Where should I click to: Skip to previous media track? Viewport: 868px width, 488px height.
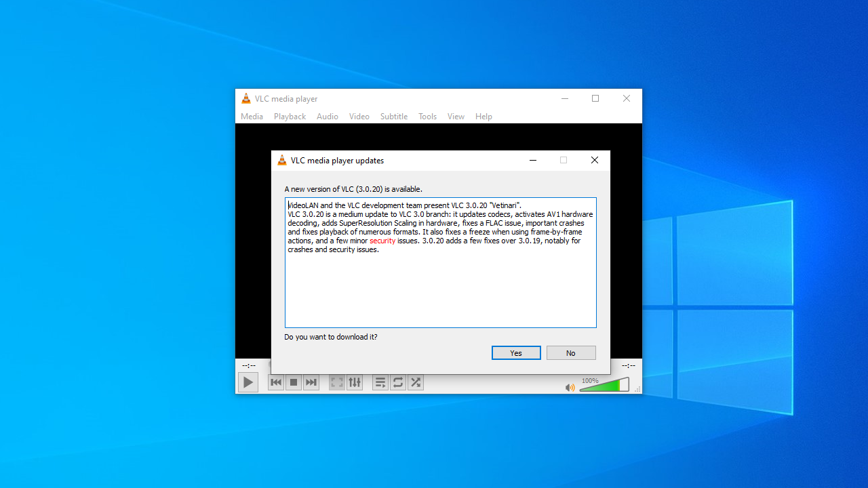tap(276, 382)
